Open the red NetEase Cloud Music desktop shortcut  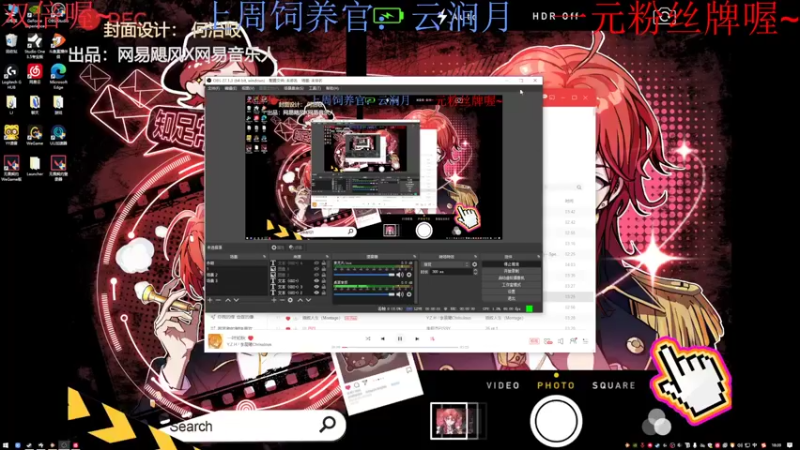tap(35, 74)
